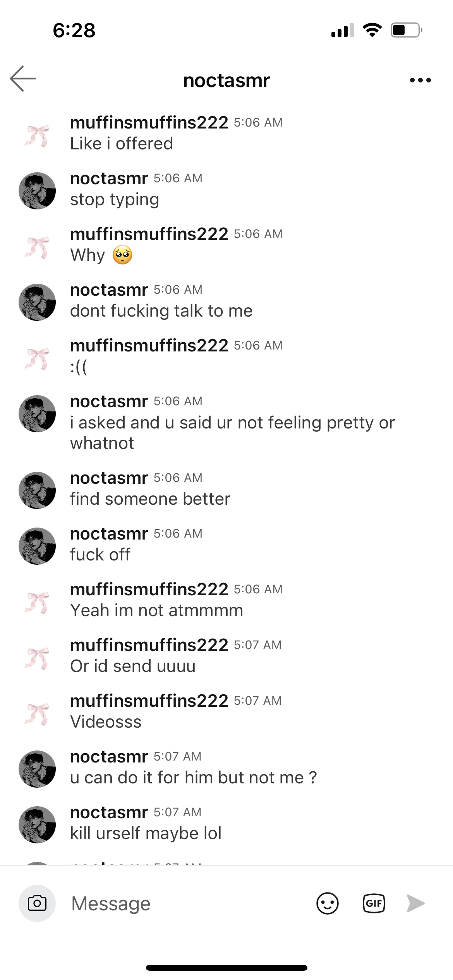The height and width of the screenshot is (980, 453).
Task: Open the three-dot more options menu
Action: 420,80
